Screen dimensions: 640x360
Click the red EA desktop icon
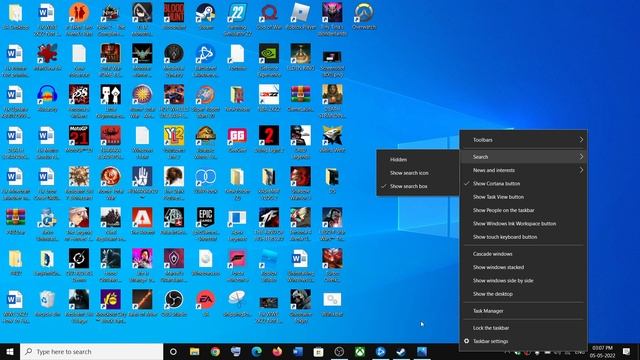[205, 303]
